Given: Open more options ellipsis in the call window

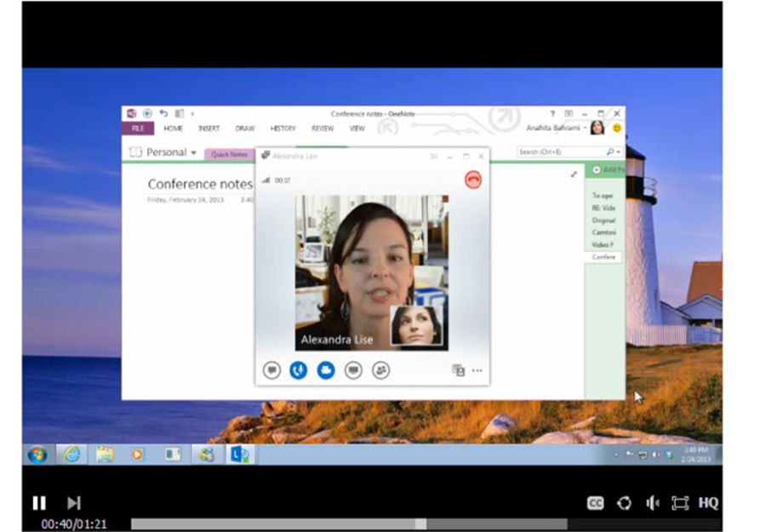Looking at the screenshot, I should click(477, 371).
